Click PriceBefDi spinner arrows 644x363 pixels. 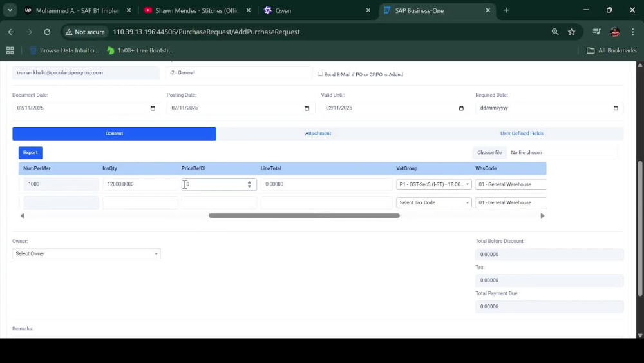click(249, 184)
